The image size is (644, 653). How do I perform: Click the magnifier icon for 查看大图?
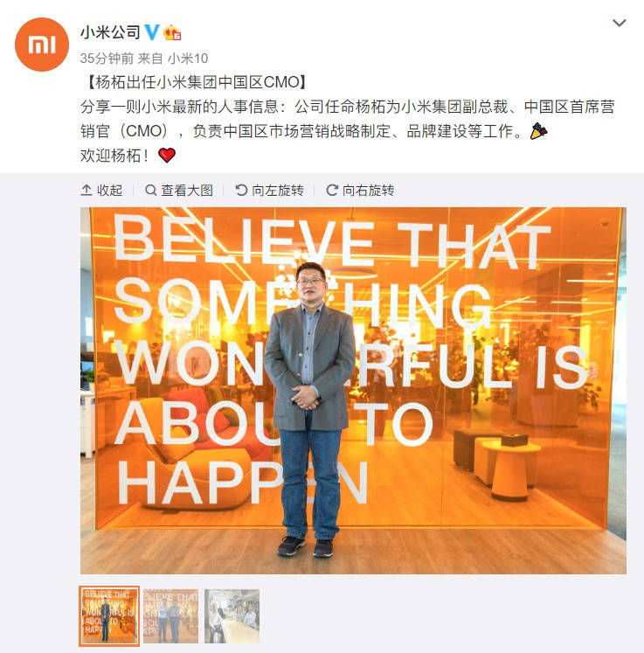150,191
